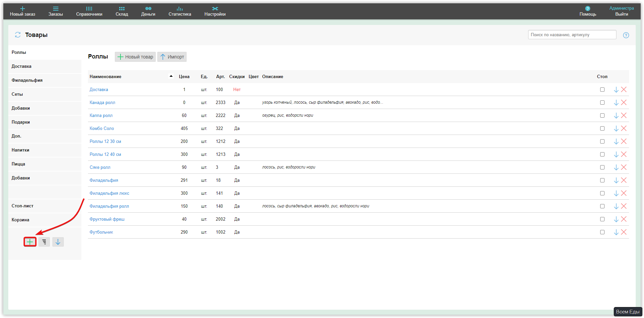Delete the Футбольчик product
The height and width of the screenshot is (318, 644).
624,232
